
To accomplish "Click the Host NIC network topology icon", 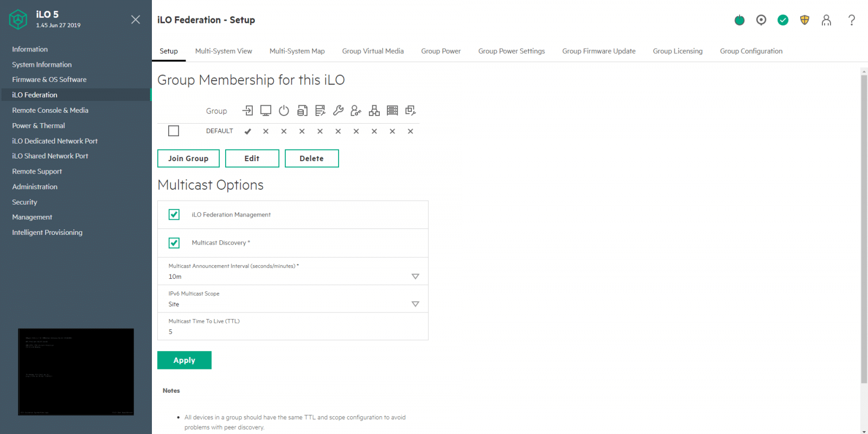I will 374,111.
